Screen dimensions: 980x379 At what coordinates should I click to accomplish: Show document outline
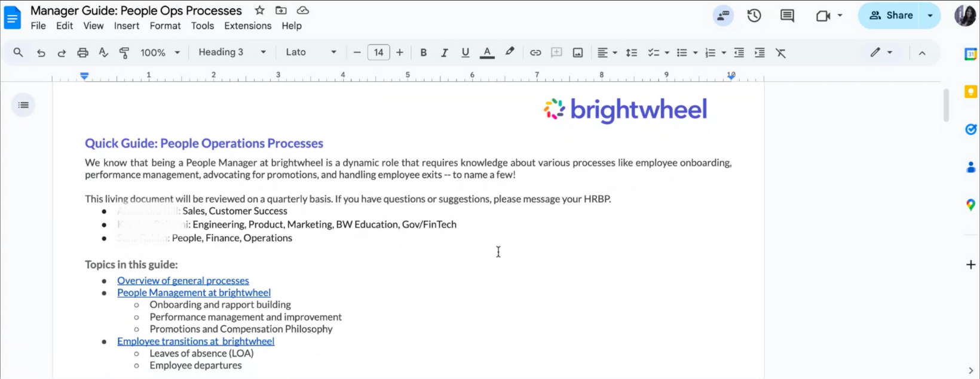(23, 105)
